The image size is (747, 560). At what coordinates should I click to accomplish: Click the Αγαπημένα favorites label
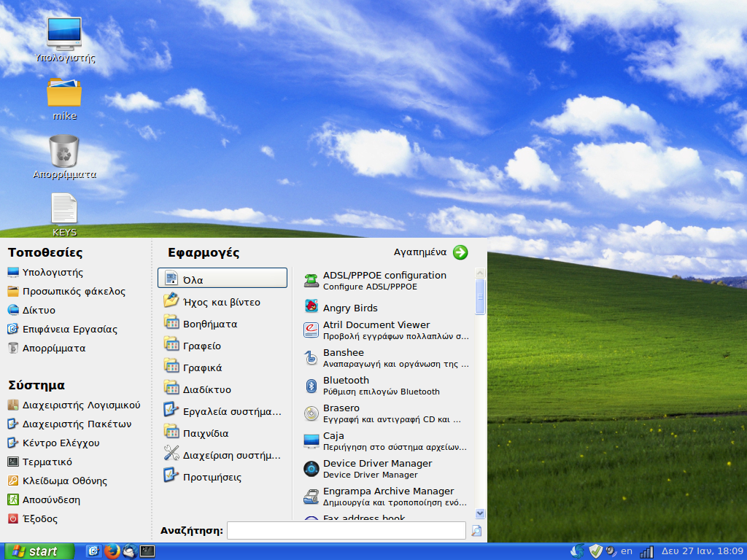(x=420, y=252)
